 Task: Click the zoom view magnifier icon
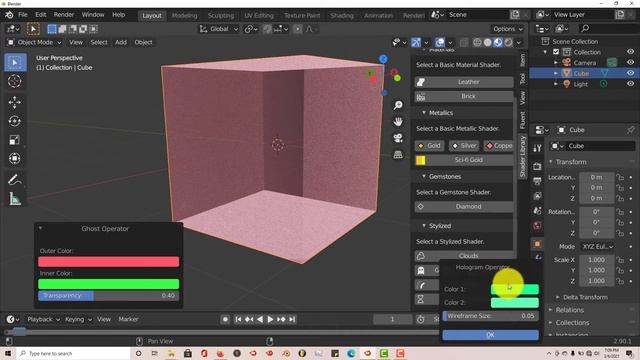pyautogui.click(x=398, y=105)
